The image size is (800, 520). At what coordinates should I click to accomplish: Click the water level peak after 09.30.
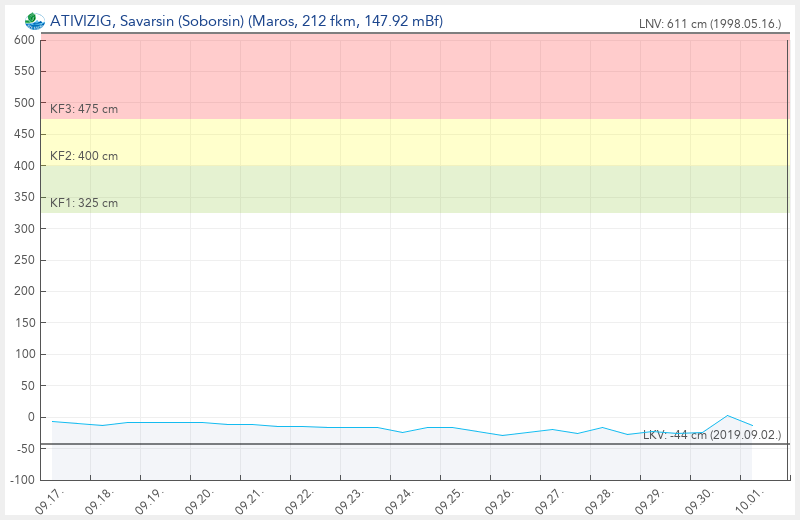[728, 415]
